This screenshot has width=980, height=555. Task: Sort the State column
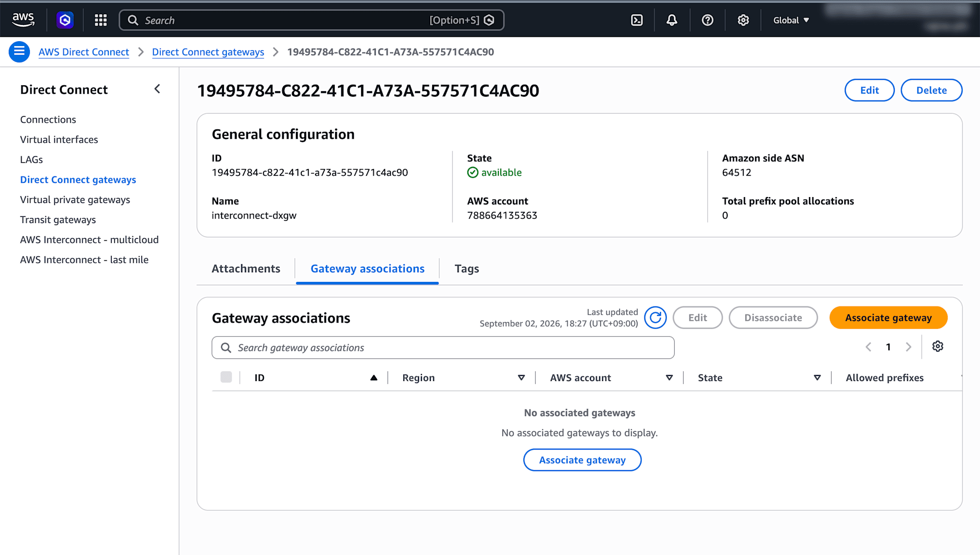[x=817, y=378]
